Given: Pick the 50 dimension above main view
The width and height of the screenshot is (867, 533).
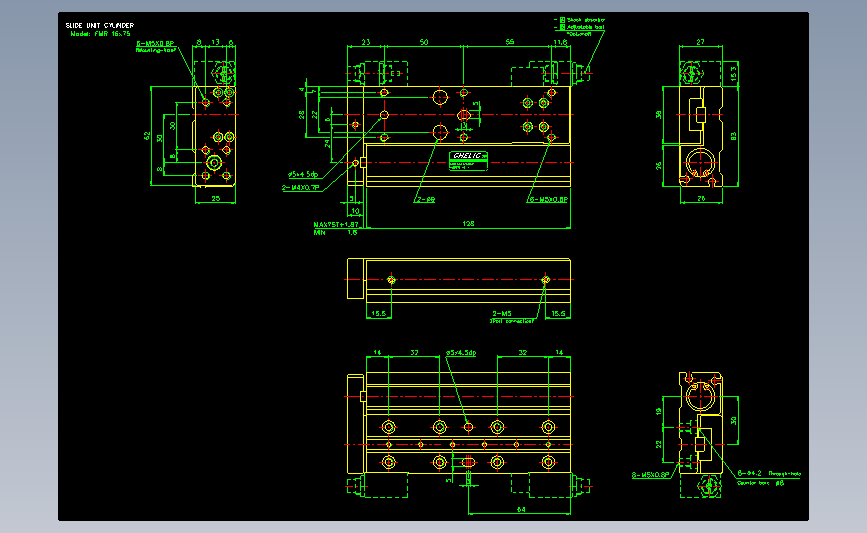Looking at the screenshot, I should coord(424,42).
